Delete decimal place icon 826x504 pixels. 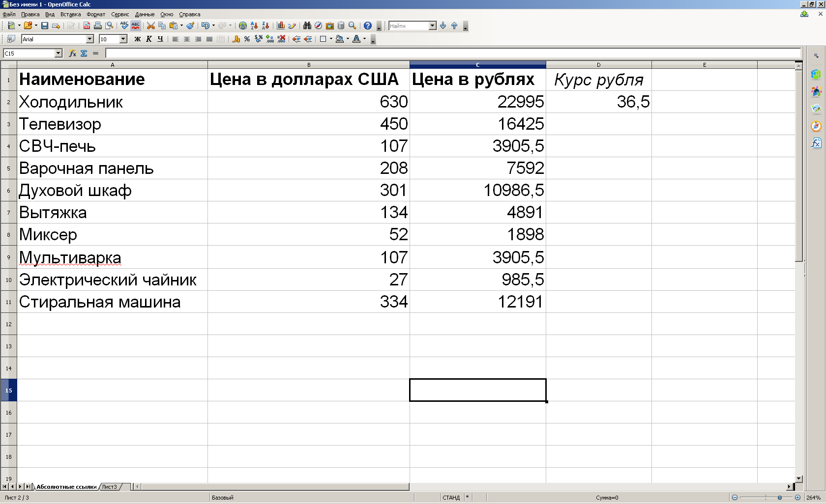pyautogui.click(x=281, y=39)
